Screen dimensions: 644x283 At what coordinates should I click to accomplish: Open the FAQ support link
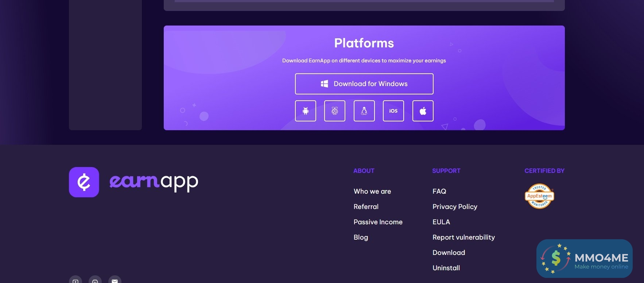pos(439,191)
